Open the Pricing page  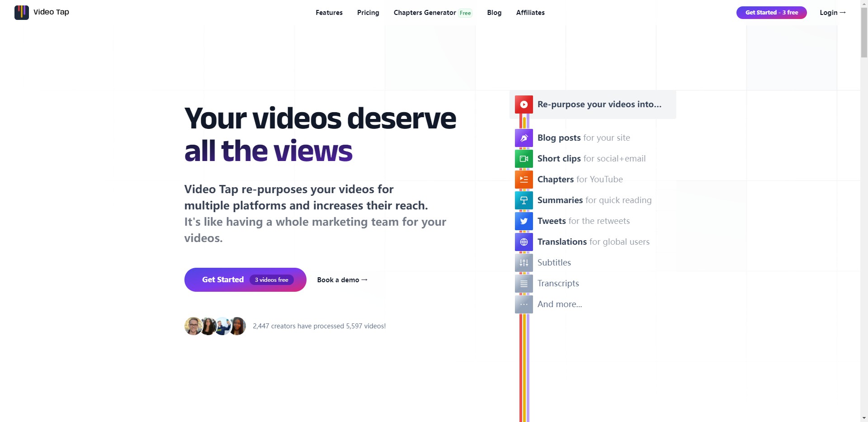coord(368,12)
